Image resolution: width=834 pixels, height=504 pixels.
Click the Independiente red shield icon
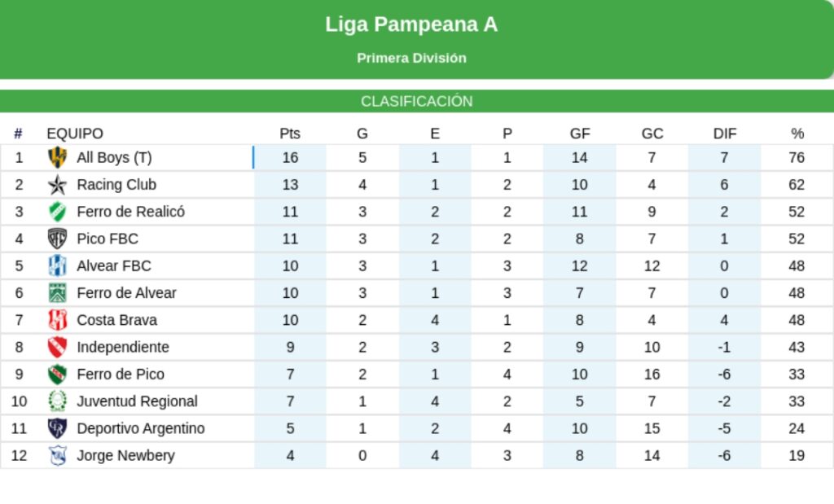pyautogui.click(x=57, y=347)
